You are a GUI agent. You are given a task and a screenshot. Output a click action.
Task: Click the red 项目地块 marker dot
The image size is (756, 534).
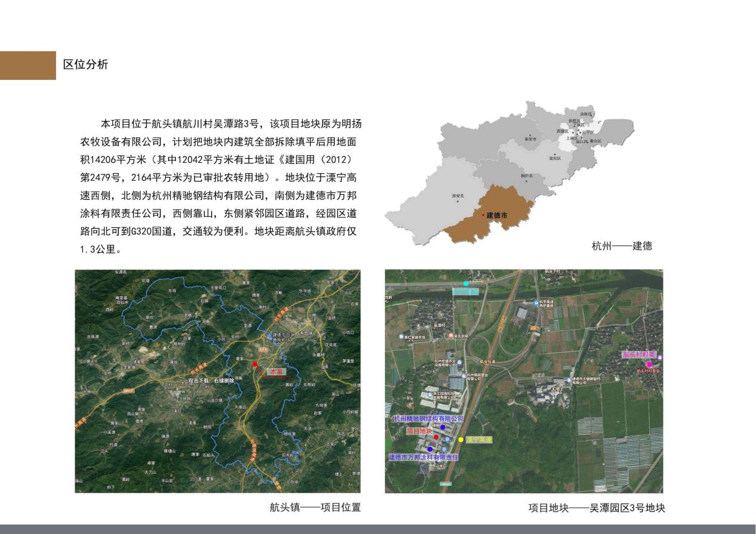(x=436, y=437)
